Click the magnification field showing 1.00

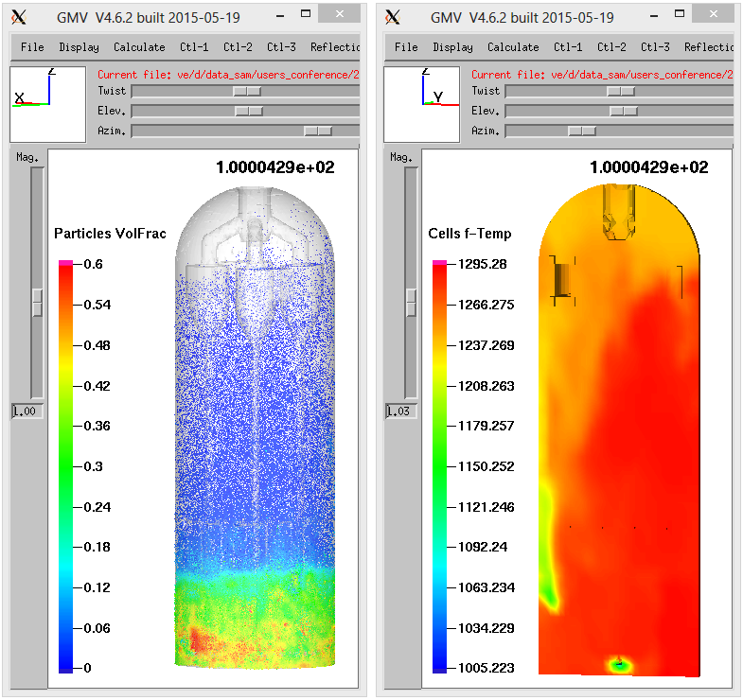pyautogui.click(x=27, y=411)
